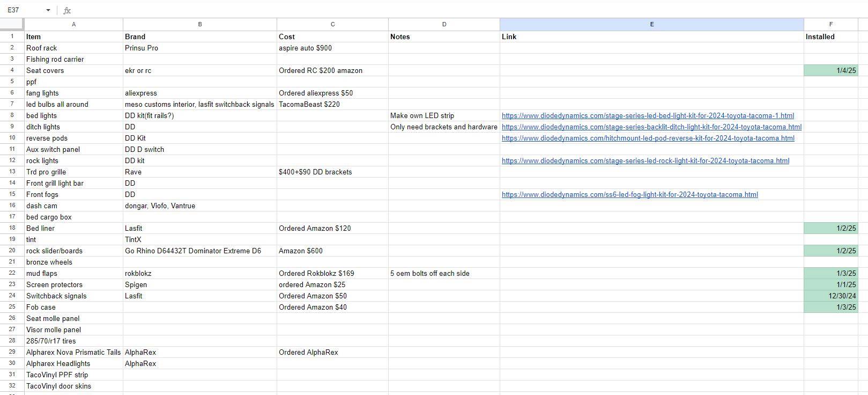Click the 'Ordered Amazon $40' cell
The image size is (868, 395).
point(332,307)
